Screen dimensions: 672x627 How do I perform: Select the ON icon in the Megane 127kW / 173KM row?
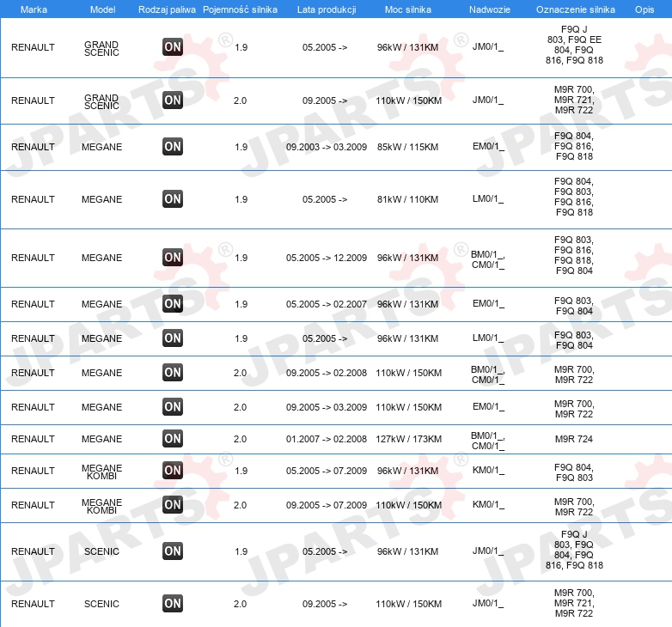[173, 439]
